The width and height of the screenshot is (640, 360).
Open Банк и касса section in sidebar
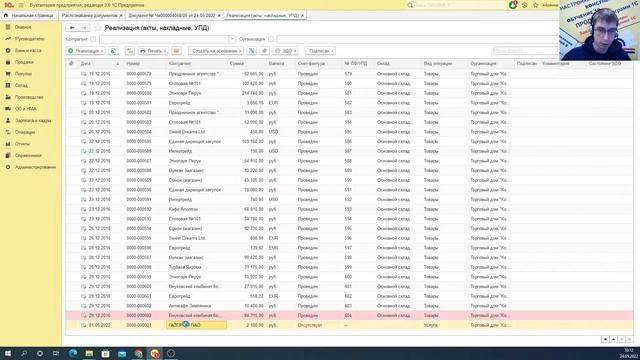click(28, 50)
